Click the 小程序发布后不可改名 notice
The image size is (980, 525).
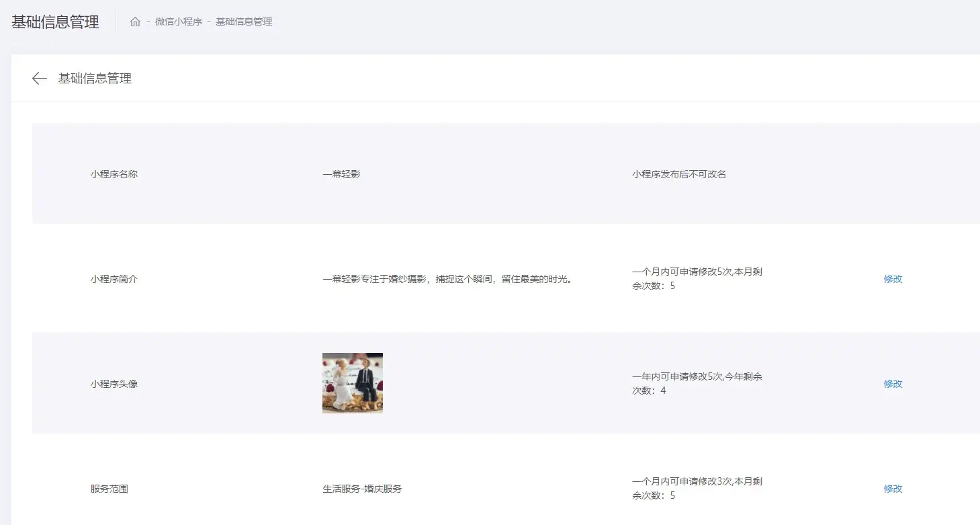[679, 174]
